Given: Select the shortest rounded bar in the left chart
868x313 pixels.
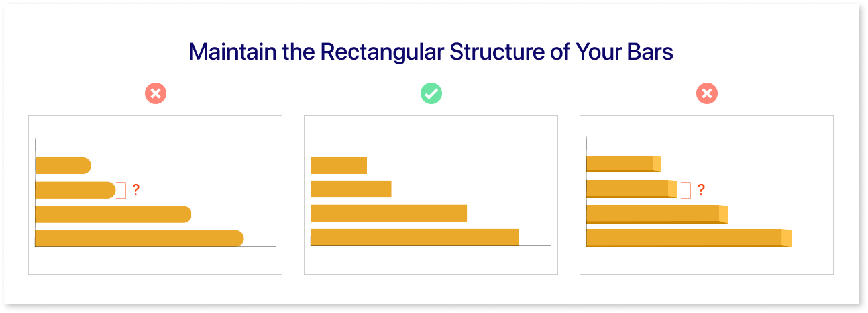Looking at the screenshot, I should (x=62, y=166).
